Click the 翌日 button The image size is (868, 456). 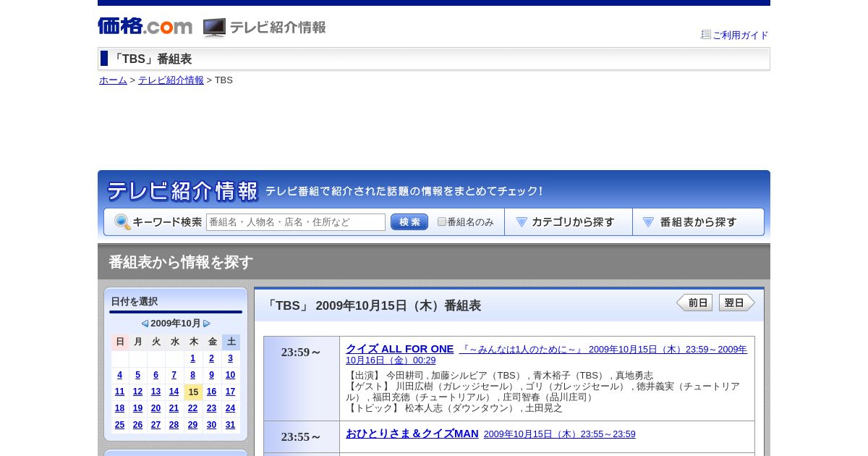coord(737,303)
